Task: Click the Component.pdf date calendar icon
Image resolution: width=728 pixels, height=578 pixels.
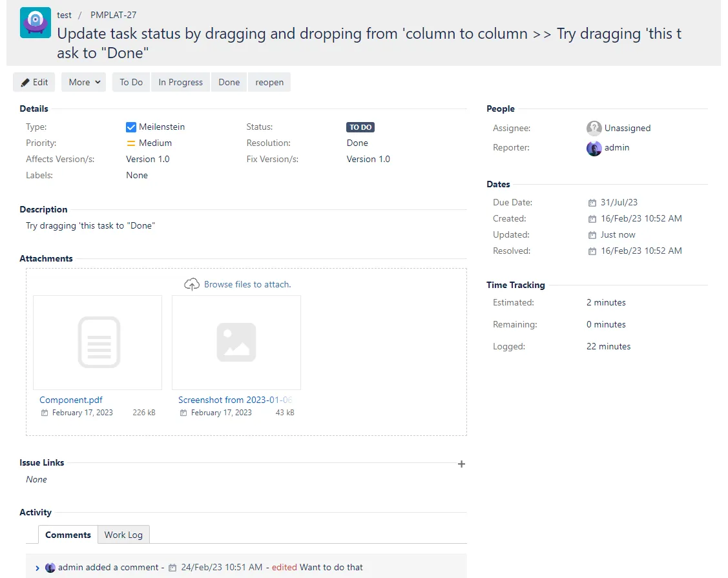Action: click(44, 413)
